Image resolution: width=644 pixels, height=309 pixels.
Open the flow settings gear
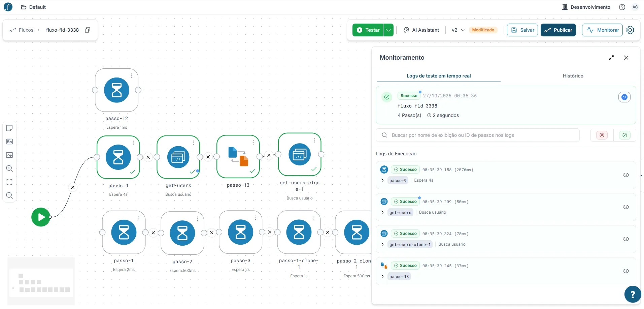630,30
